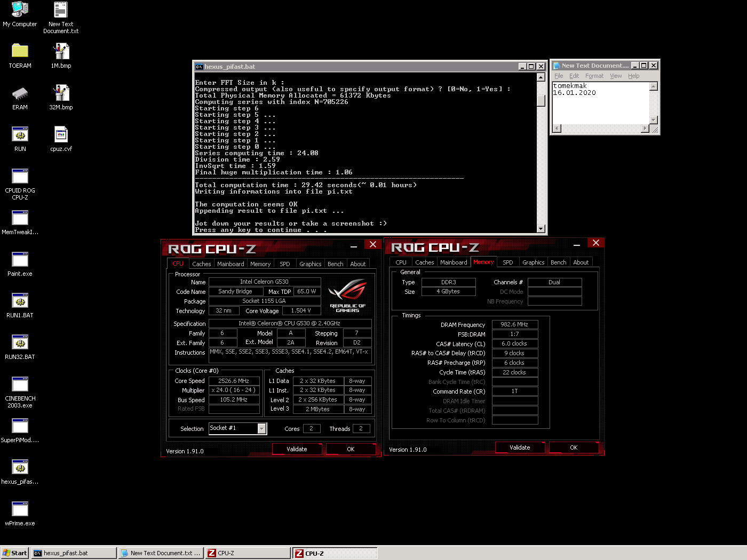Open Mainboard tab in right CPU-Z window
747x560 pixels.
454,262
